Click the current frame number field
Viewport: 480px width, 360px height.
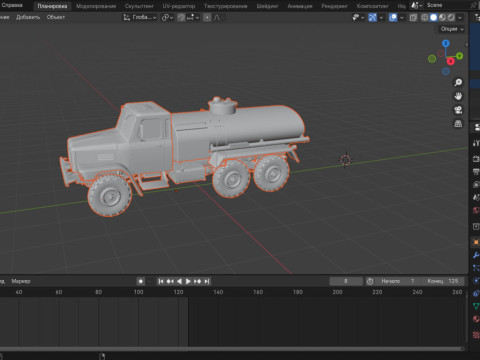[x=346, y=281]
